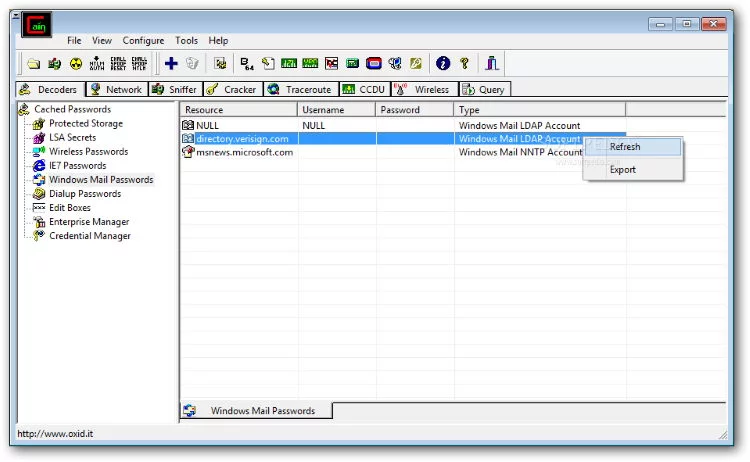Click the exit door toolbar icon

[x=492, y=64]
